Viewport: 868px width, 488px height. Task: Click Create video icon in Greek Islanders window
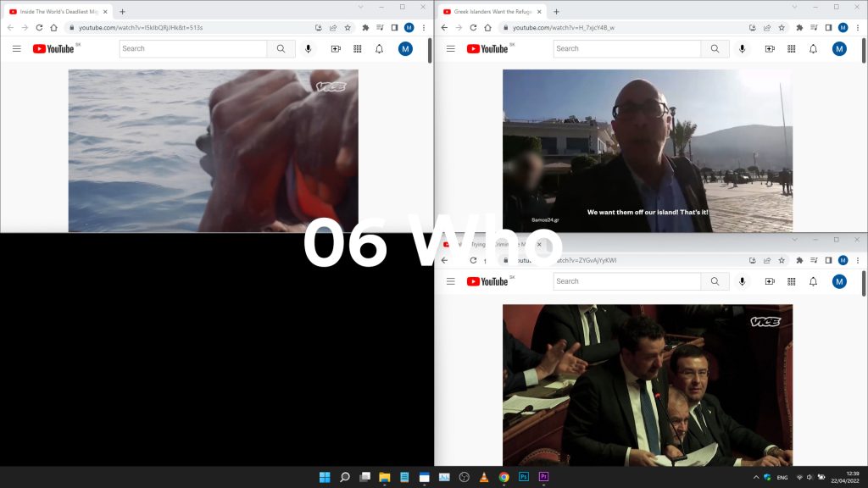[x=770, y=48]
